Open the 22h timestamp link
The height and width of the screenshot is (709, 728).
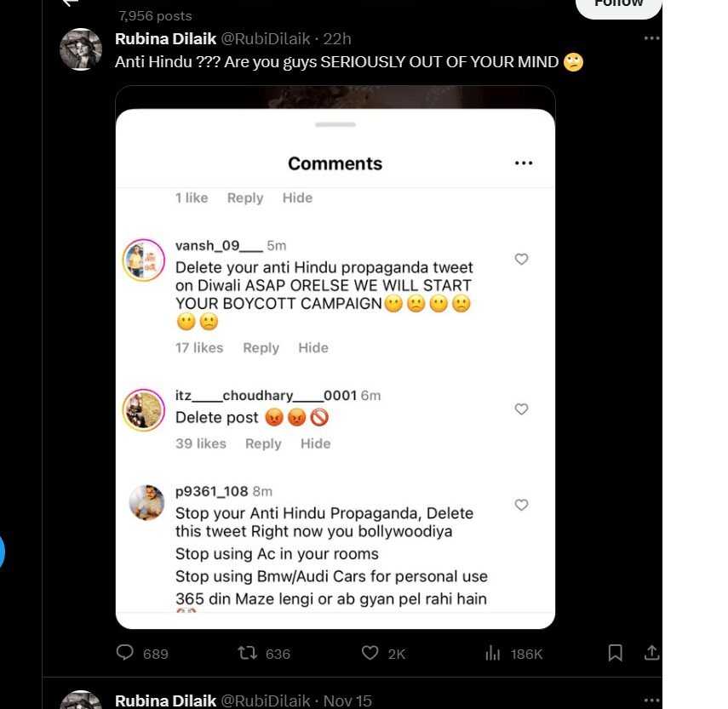pos(337,39)
